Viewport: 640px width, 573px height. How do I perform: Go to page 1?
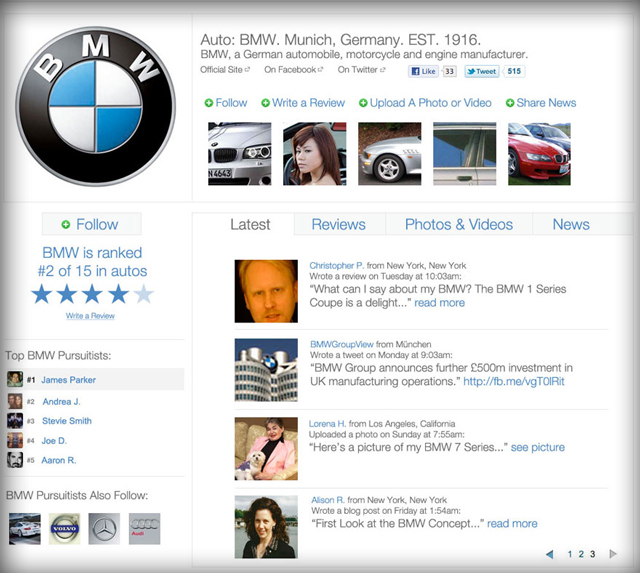coord(570,554)
